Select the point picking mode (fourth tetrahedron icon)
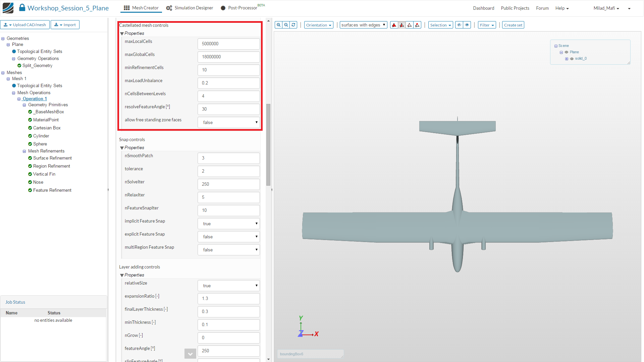 pos(417,25)
